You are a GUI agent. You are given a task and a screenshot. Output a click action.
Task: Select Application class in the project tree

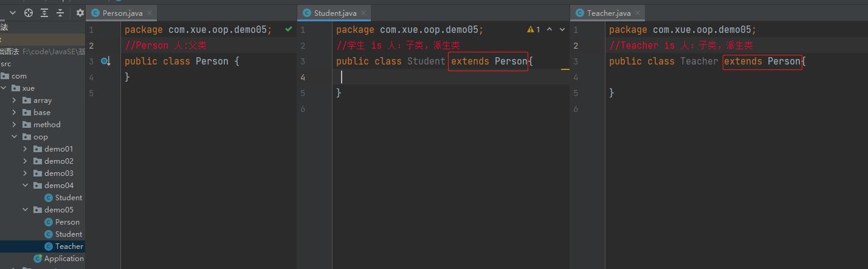[x=63, y=259]
